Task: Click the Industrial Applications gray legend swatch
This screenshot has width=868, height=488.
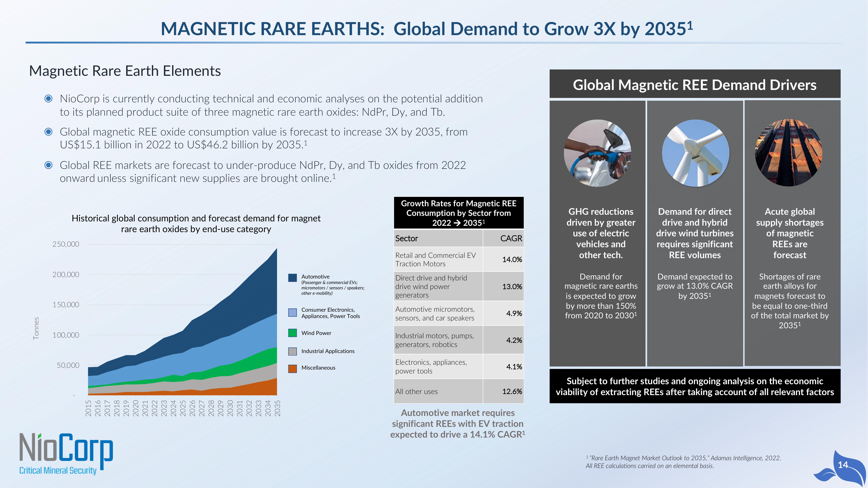Action: pyautogui.click(x=292, y=351)
